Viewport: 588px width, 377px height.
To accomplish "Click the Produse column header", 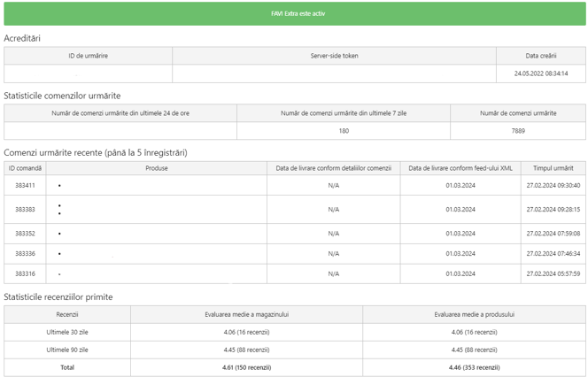I will [157, 168].
